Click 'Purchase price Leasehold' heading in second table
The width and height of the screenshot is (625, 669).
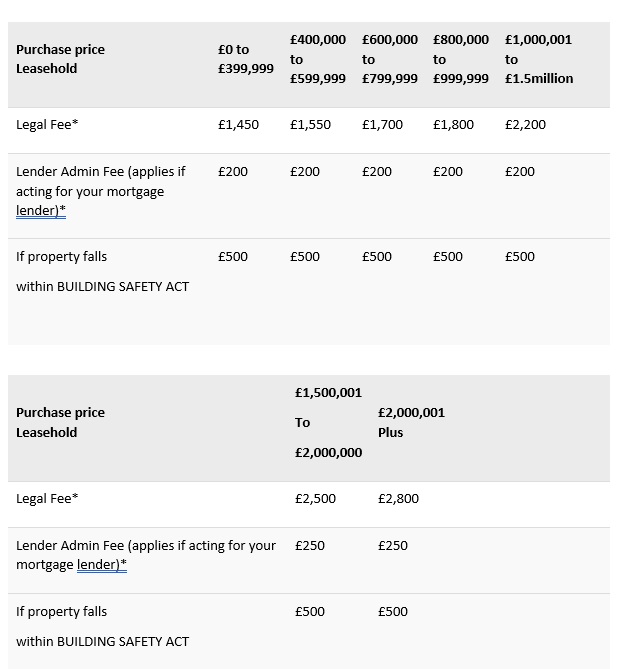pyautogui.click(x=60, y=422)
